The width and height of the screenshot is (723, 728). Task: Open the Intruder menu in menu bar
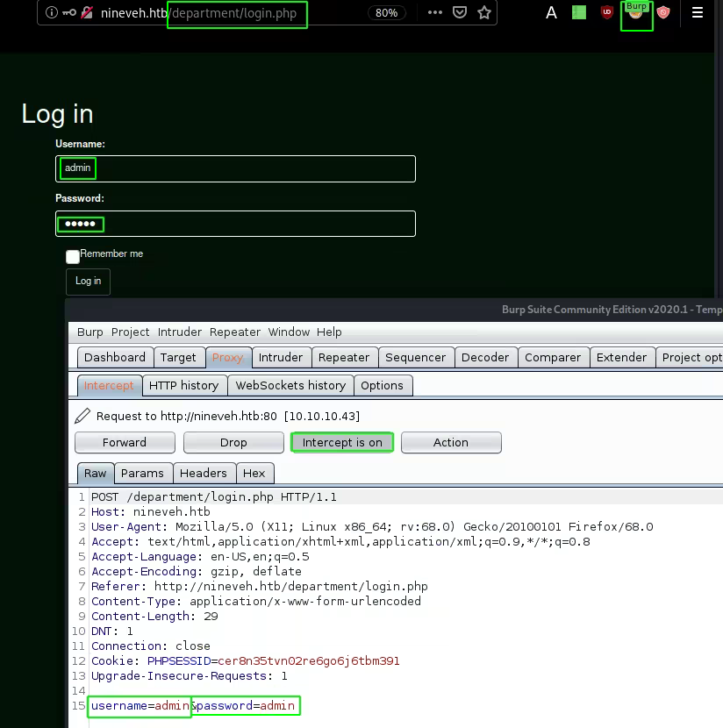[x=180, y=332]
